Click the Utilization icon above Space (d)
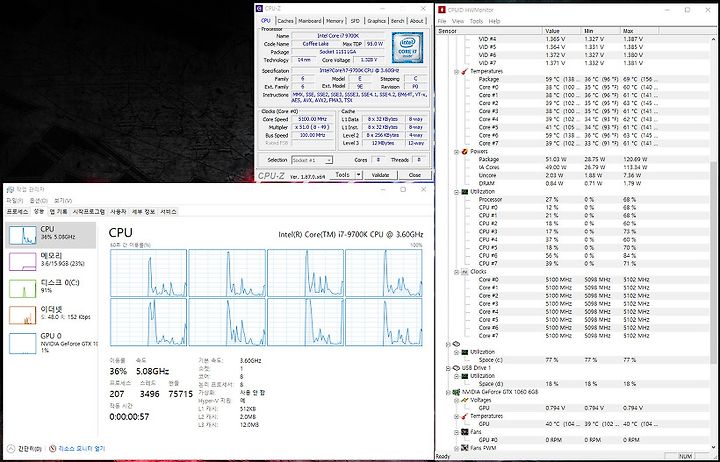720x462 pixels. tap(464, 376)
